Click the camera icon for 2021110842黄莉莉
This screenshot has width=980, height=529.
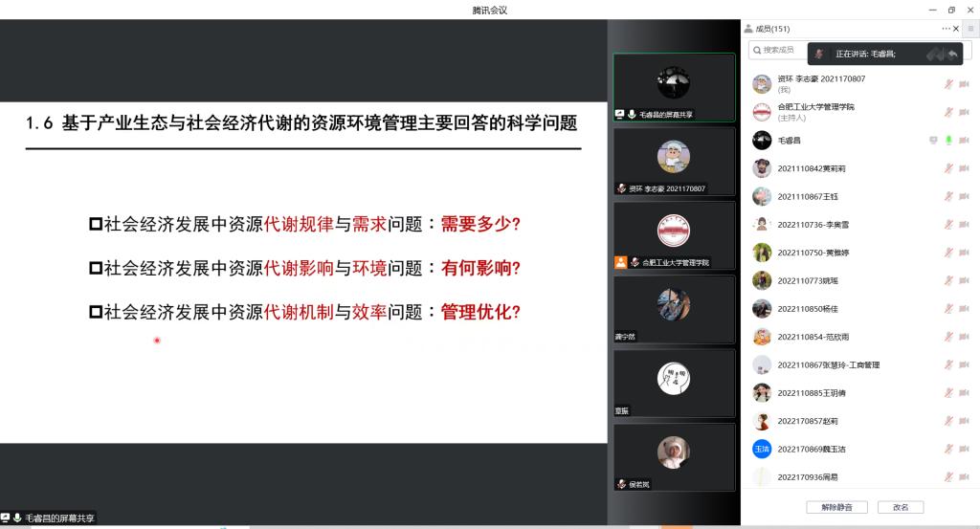(964, 168)
